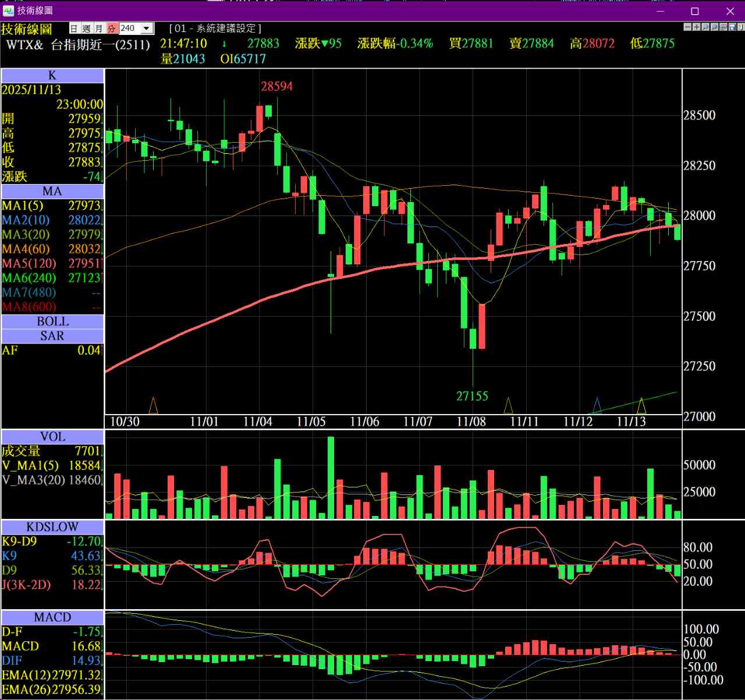Screen dimensions: 745x700
Task: Click the green down arrow beside the time
Action: coord(224,44)
